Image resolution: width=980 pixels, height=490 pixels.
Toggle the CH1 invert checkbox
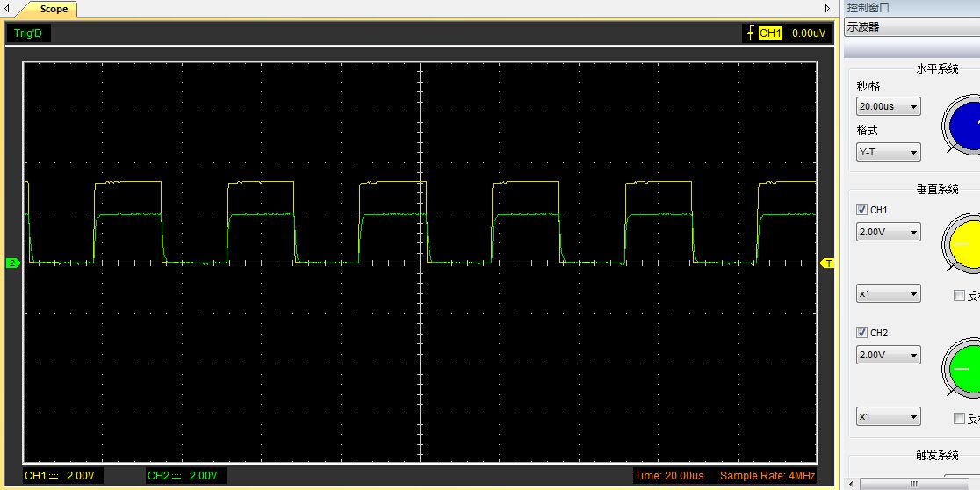(960, 296)
